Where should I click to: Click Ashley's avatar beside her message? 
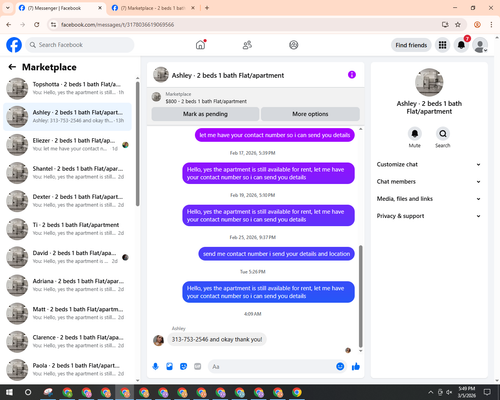[158, 340]
